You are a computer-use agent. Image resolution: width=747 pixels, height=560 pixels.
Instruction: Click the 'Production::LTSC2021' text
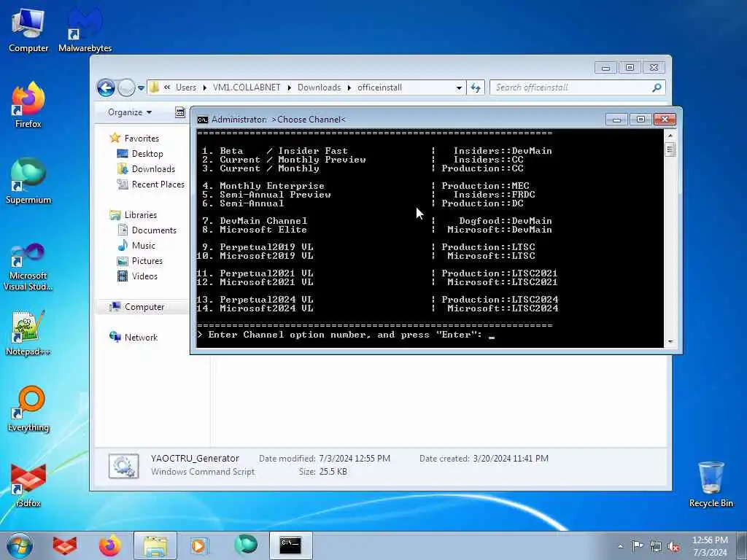click(x=499, y=273)
